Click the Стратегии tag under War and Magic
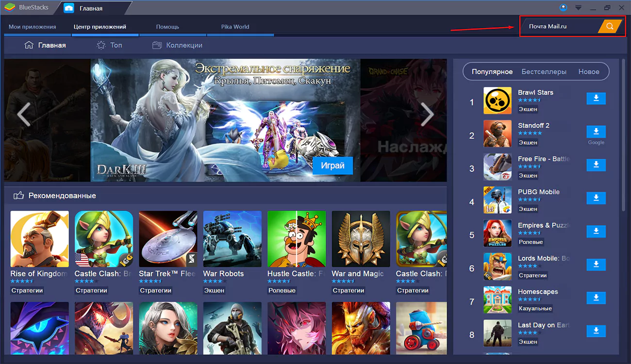Screen dimensions: 631x364 coord(349,290)
